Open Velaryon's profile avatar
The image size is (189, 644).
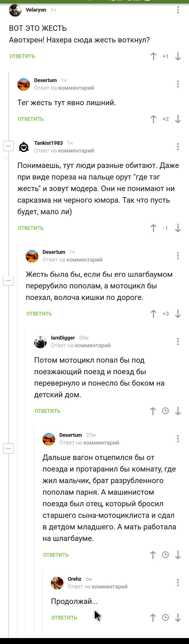(x=15, y=10)
